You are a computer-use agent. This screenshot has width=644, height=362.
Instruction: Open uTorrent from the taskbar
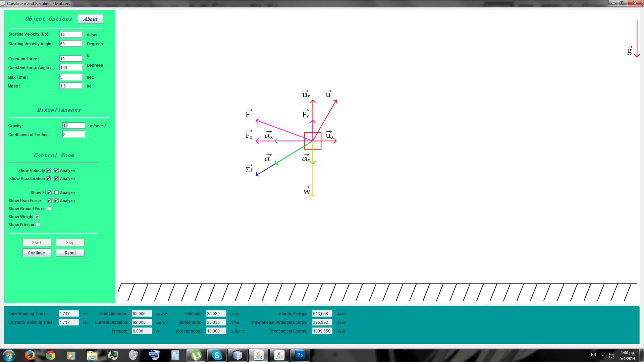(196, 355)
